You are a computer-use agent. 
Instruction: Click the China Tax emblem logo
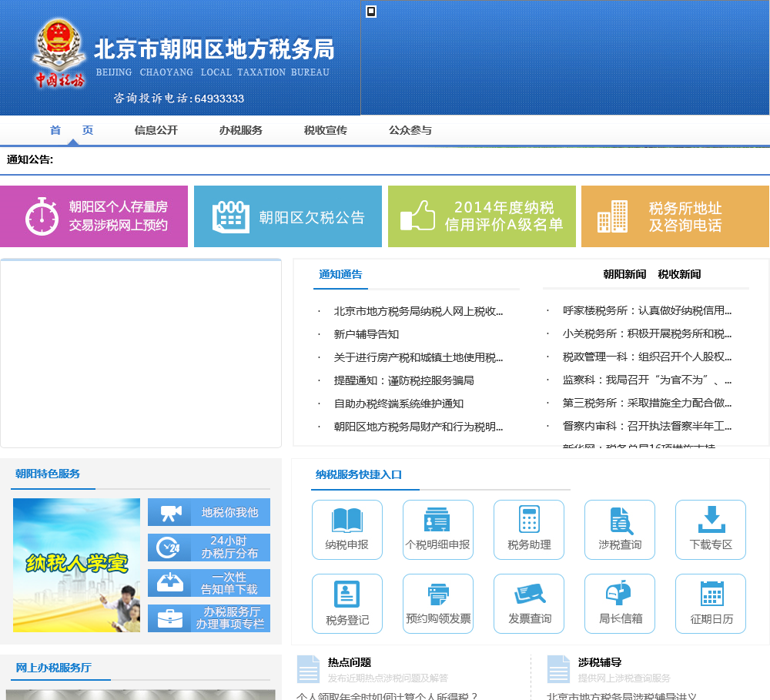pos(59,53)
